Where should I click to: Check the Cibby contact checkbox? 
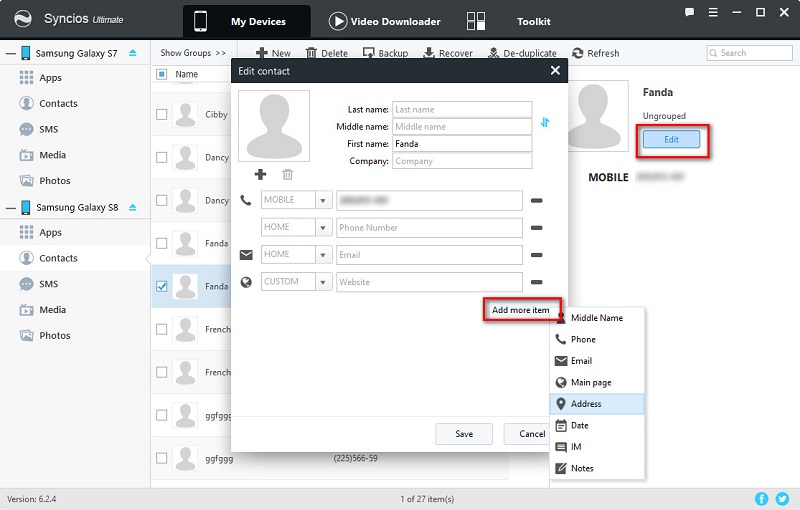tap(161, 114)
